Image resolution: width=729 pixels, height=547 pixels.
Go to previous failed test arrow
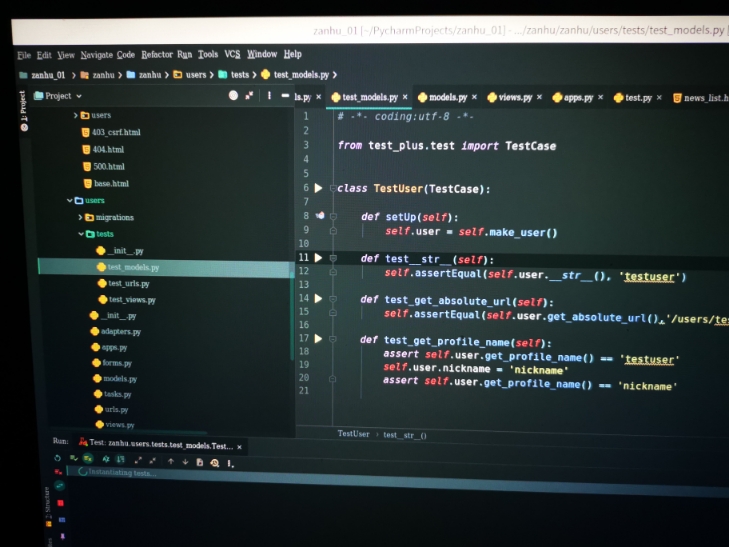pyautogui.click(x=171, y=461)
